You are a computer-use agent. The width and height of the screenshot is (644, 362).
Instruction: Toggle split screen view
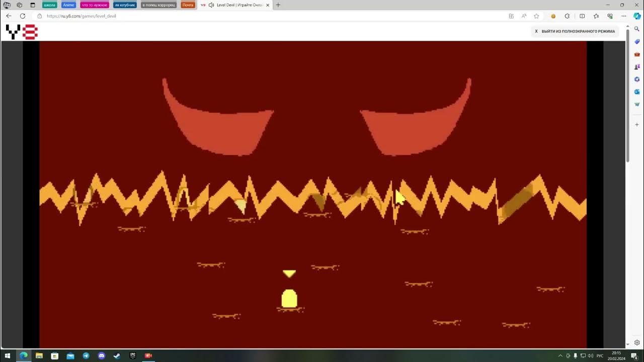pyautogui.click(x=582, y=16)
